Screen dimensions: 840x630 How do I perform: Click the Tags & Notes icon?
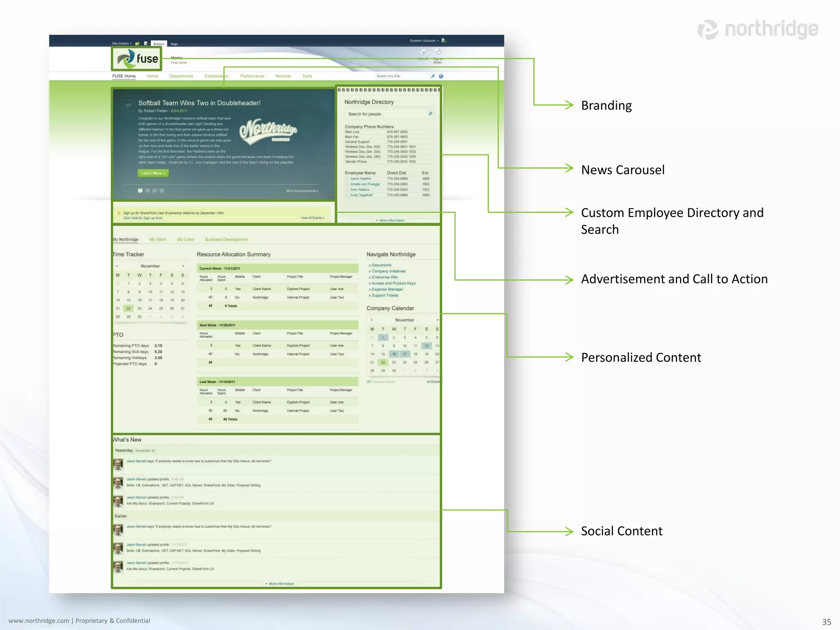pos(438,52)
